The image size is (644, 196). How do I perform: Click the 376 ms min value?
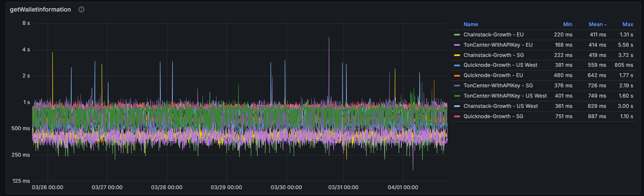click(563, 86)
